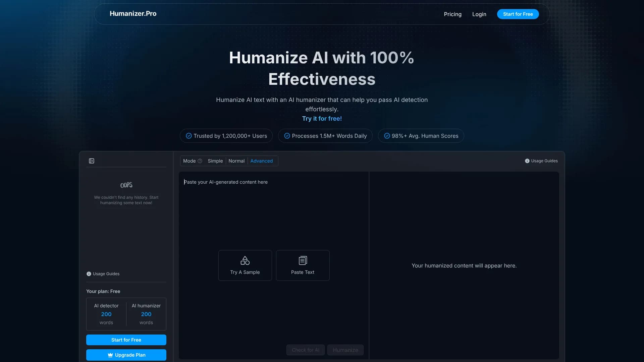Click the crown icon on Upgrade Plan
Screen dimensions: 644x362
pos(110,355)
